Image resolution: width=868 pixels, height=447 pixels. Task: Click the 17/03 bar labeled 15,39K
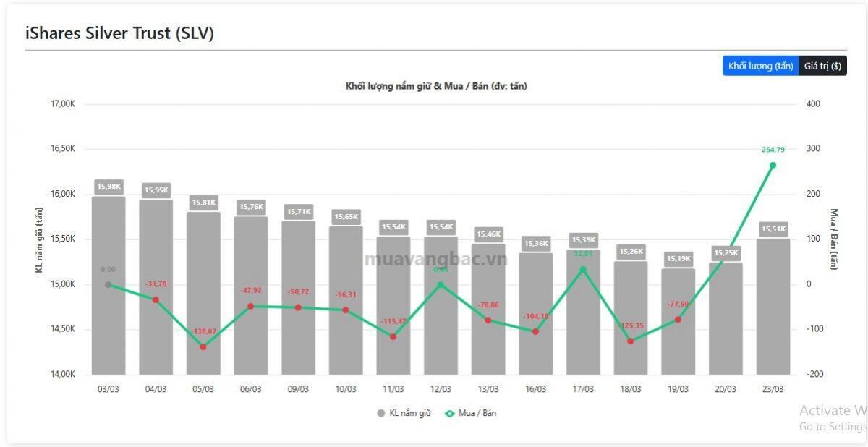click(583, 312)
